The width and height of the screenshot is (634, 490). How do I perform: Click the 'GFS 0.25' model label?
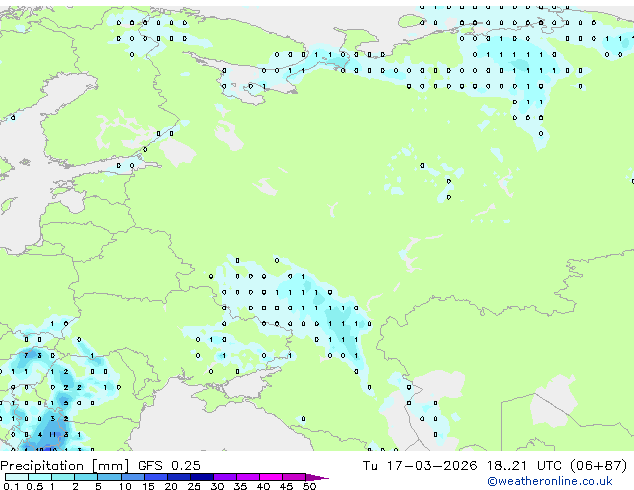[169, 466]
